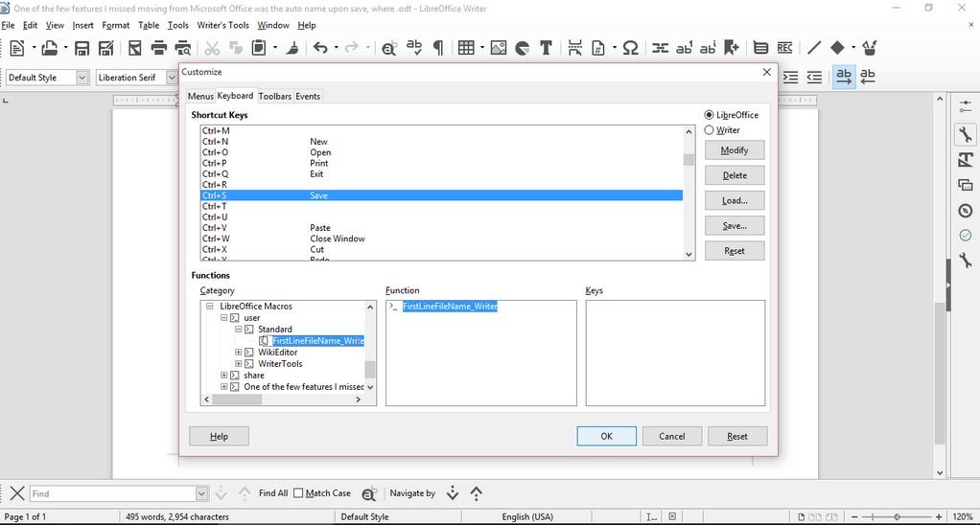Click the Increase Indent icon
The image size is (980, 525).
click(x=791, y=78)
